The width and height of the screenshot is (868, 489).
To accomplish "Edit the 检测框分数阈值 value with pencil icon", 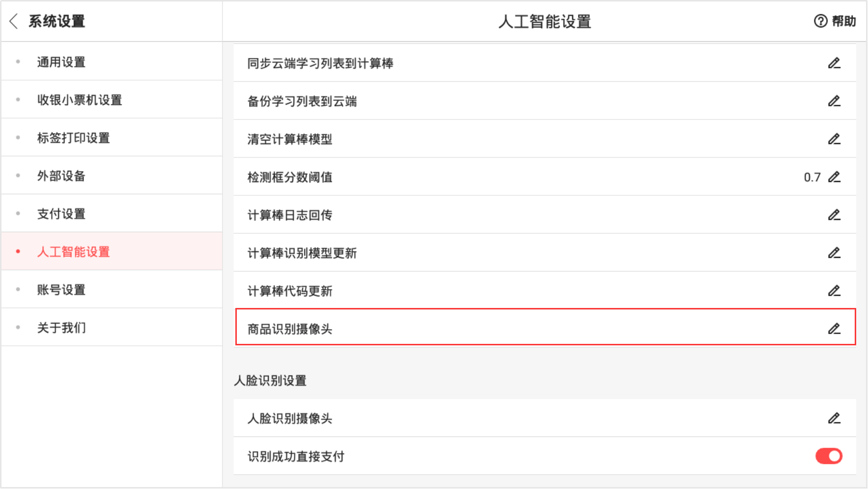I will pyautogui.click(x=834, y=177).
